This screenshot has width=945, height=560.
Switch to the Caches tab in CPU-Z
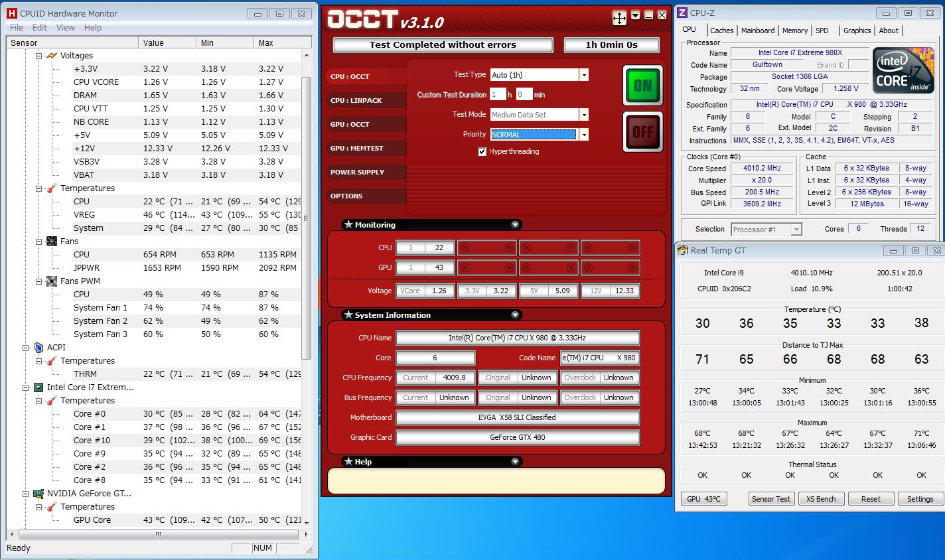(721, 31)
